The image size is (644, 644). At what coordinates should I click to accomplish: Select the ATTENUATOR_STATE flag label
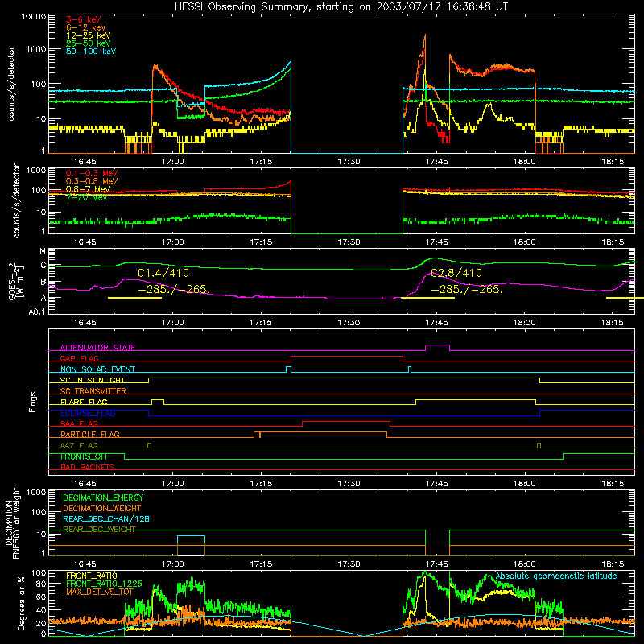97,348
